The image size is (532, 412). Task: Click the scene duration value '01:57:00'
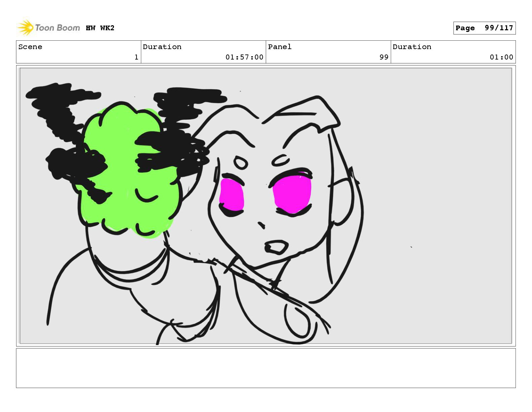tap(244, 57)
